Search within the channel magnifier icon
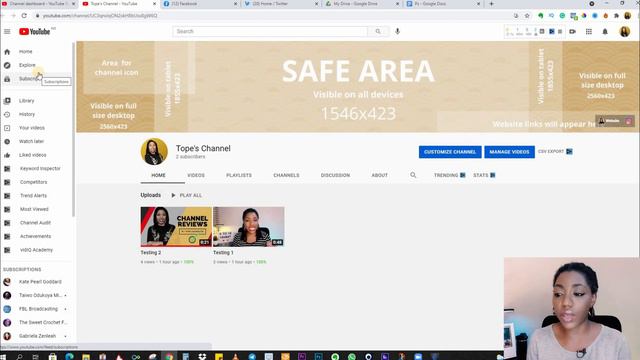 click(x=413, y=175)
